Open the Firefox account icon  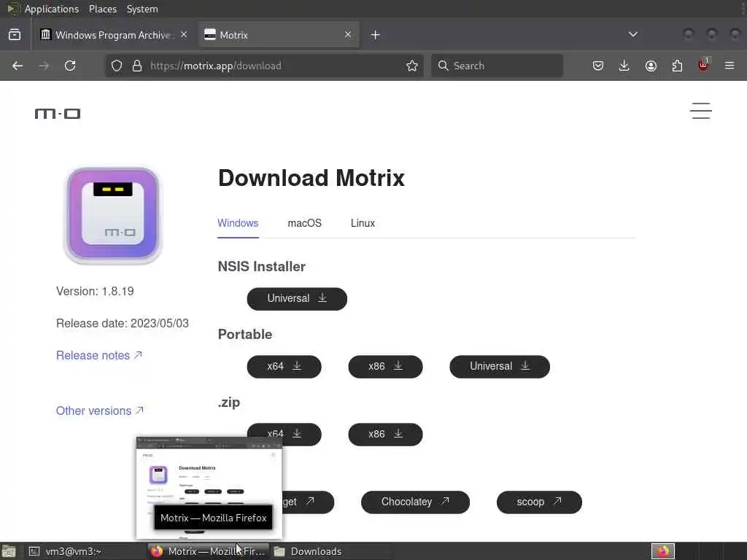tap(651, 66)
